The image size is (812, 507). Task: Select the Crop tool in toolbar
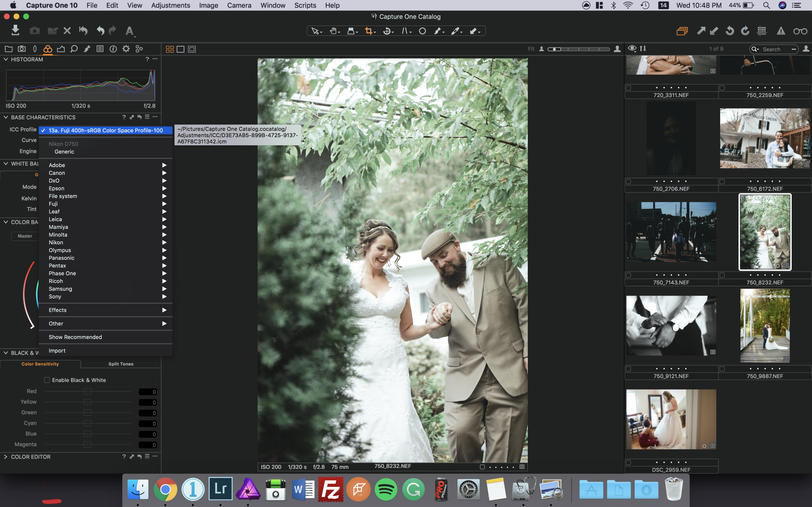tap(369, 31)
